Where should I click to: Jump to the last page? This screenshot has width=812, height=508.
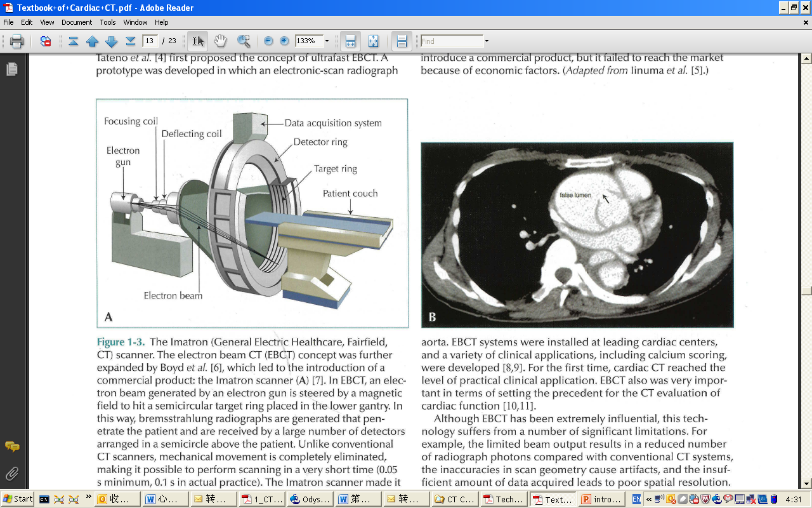131,41
